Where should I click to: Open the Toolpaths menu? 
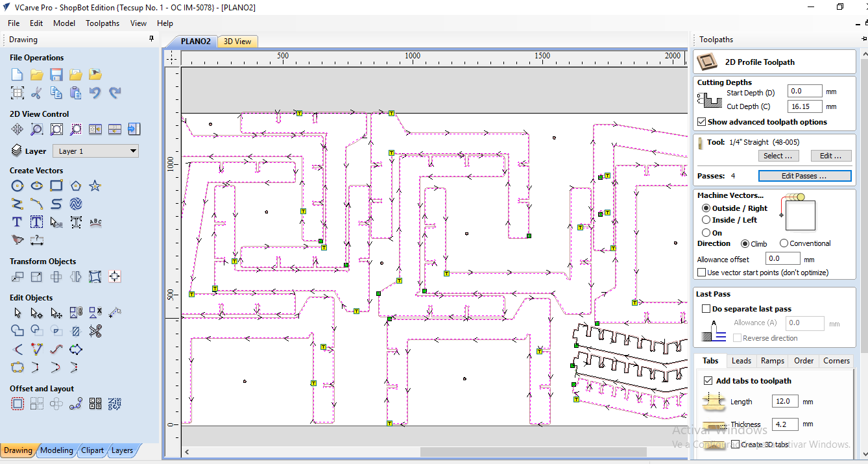[x=102, y=23]
